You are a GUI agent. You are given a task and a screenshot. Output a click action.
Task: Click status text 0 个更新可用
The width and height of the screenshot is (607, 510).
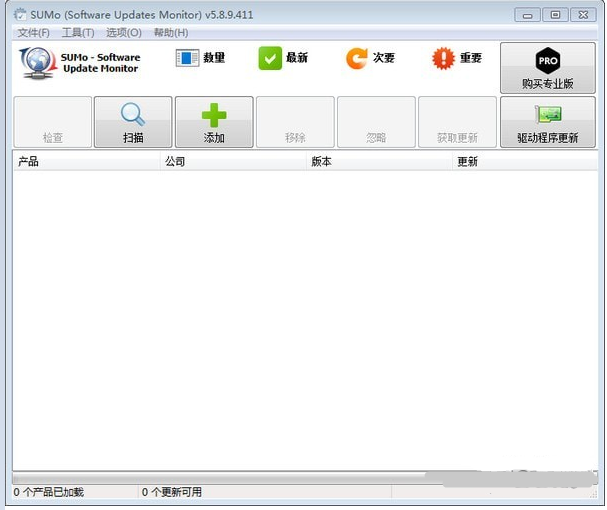[x=171, y=492]
